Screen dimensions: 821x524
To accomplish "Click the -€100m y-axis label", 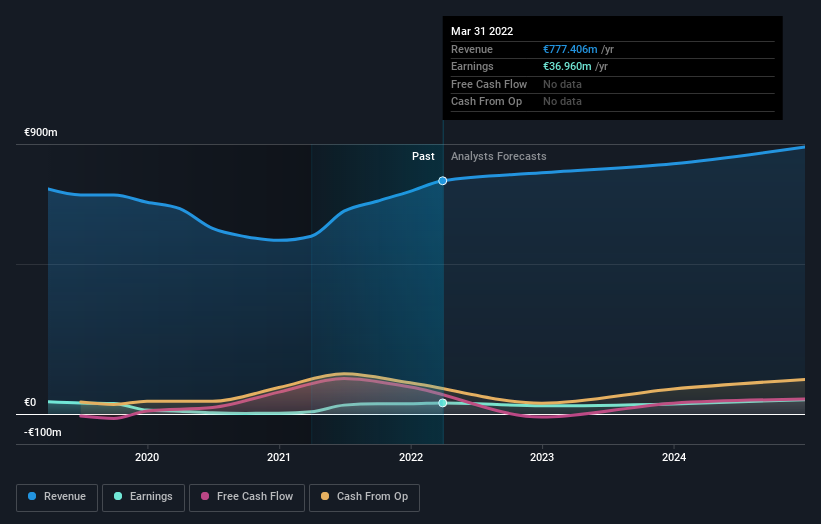I will click(42, 432).
